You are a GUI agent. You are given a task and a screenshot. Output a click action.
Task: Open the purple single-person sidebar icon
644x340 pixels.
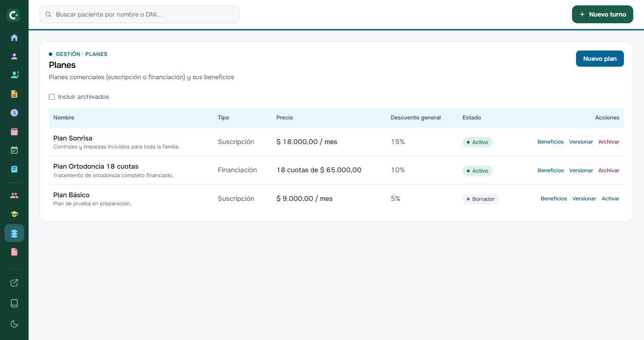coord(14,56)
